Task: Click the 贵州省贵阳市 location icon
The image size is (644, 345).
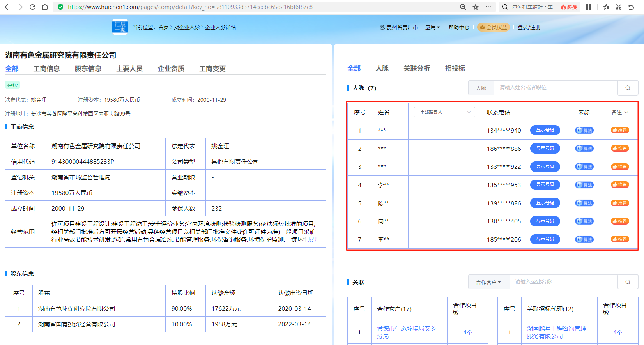Action: [x=382, y=27]
